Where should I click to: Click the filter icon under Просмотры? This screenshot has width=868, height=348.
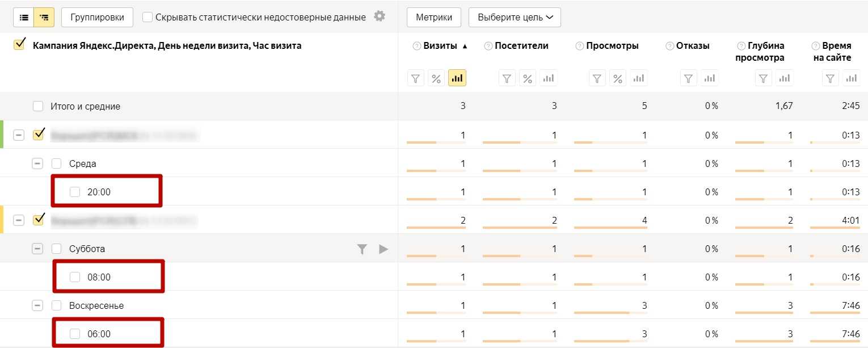[597, 78]
